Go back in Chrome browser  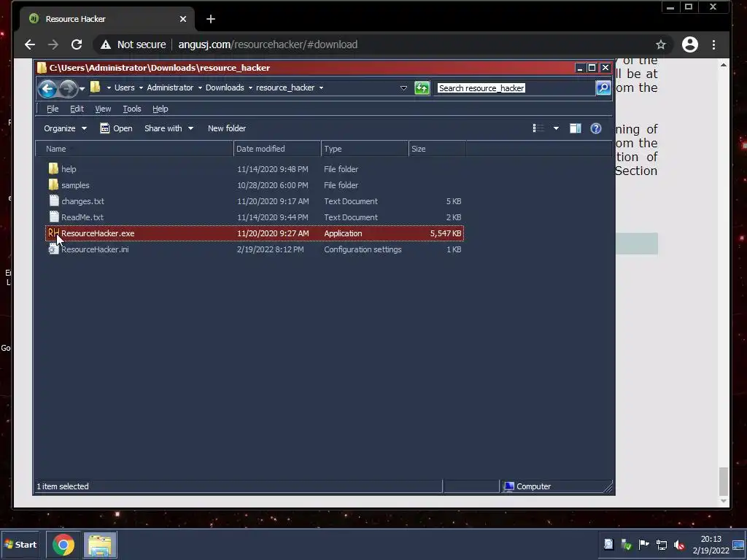tap(29, 44)
